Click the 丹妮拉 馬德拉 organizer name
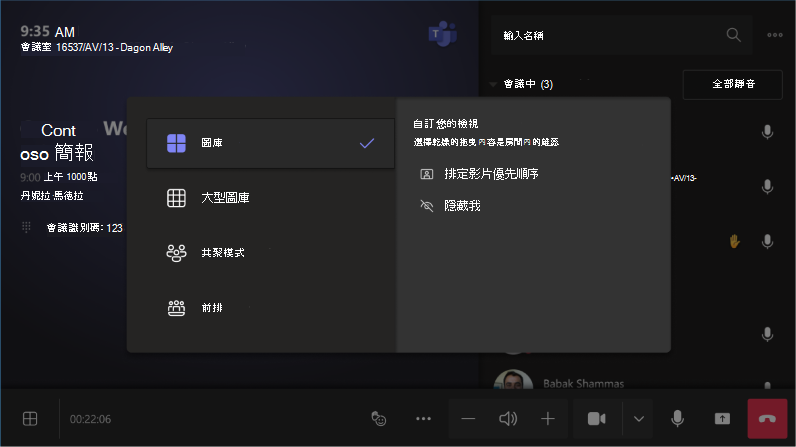The height and width of the screenshot is (447, 796). tap(52, 196)
